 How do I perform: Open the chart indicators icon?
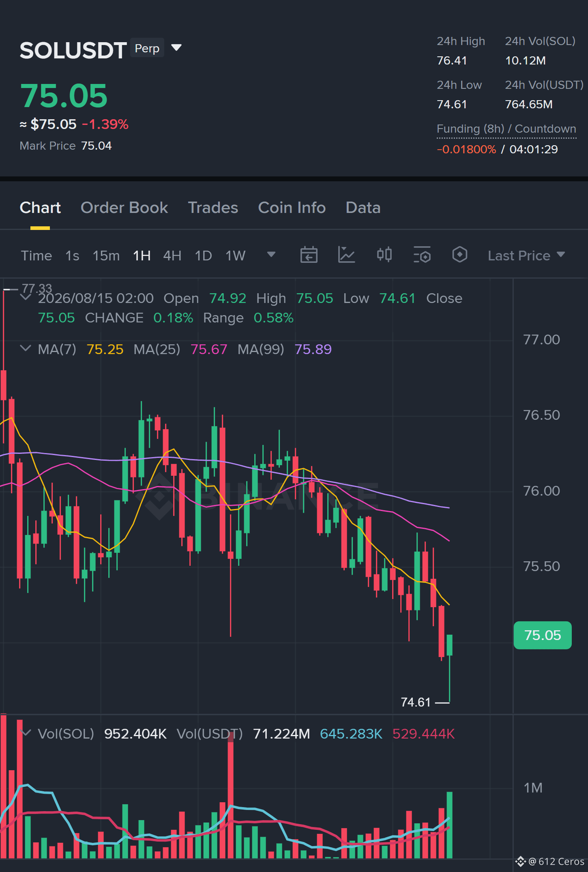(346, 255)
